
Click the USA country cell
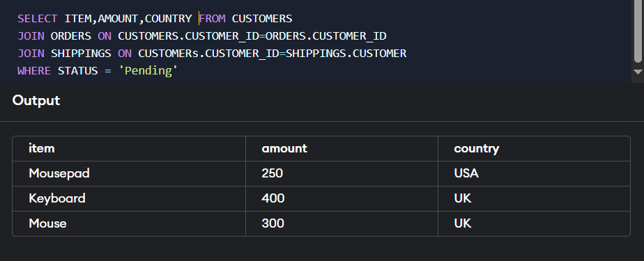(534, 173)
